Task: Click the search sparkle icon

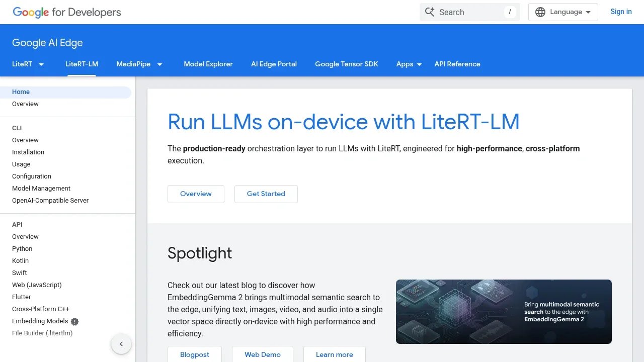Action: [429, 12]
